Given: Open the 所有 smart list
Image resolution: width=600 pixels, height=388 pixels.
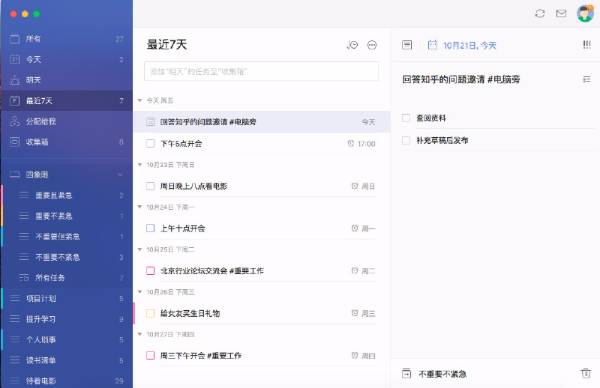Looking at the screenshot, I should pos(67,39).
